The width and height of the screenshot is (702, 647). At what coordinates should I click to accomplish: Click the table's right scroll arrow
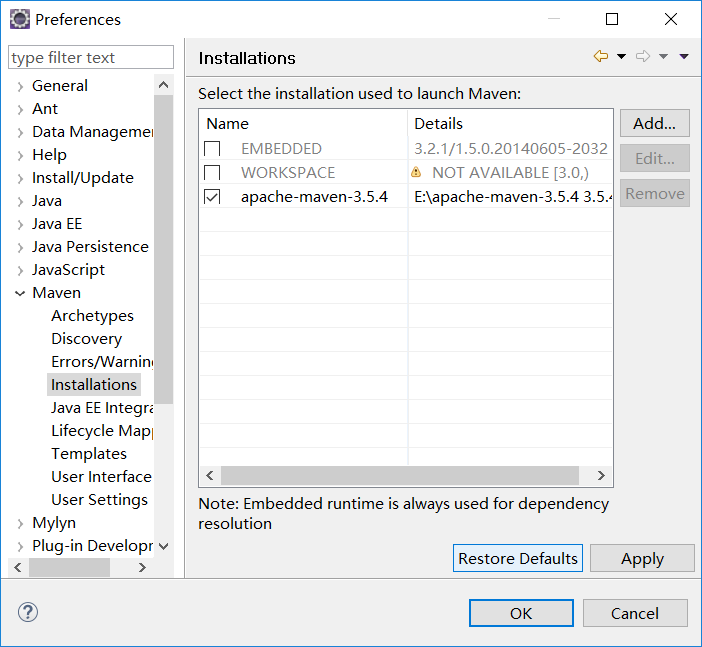coord(601,476)
